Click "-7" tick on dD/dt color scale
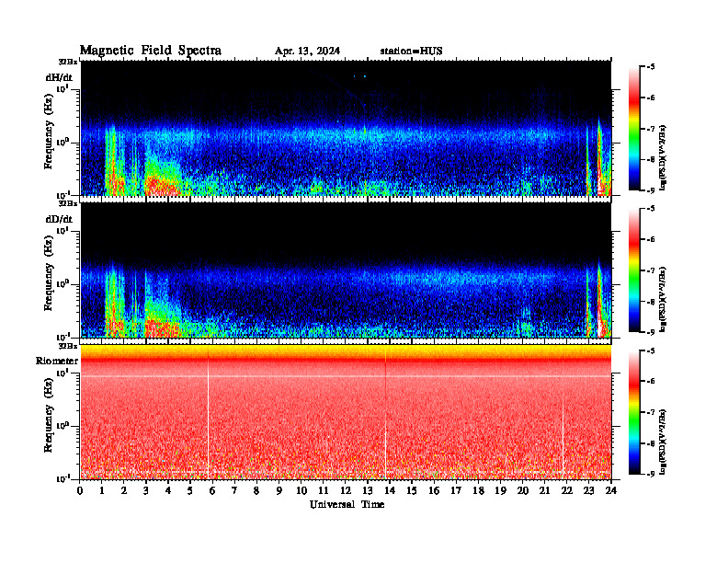This screenshot has height=563, width=728. 651,270
